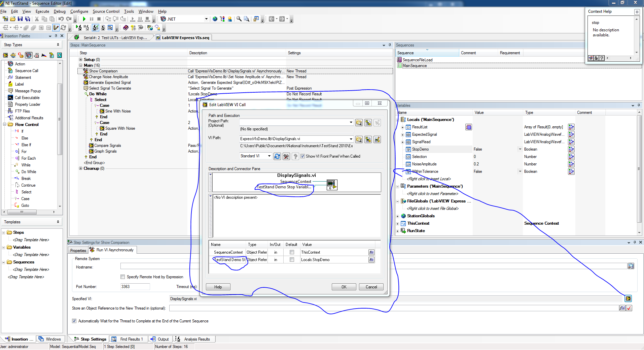The width and height of the screenshot is (644, 350).
Task: Open expression browser for Locals.StopDemo value
Action: 371,260
